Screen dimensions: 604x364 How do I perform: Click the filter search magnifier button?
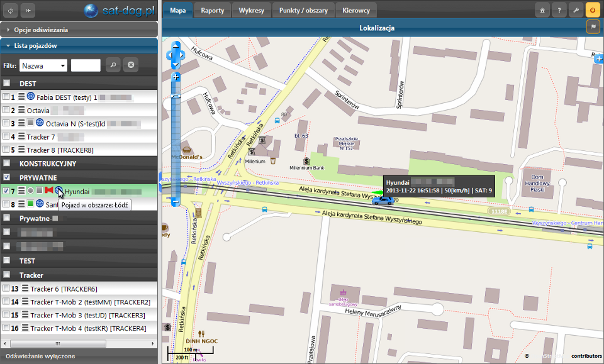point(112,65)
